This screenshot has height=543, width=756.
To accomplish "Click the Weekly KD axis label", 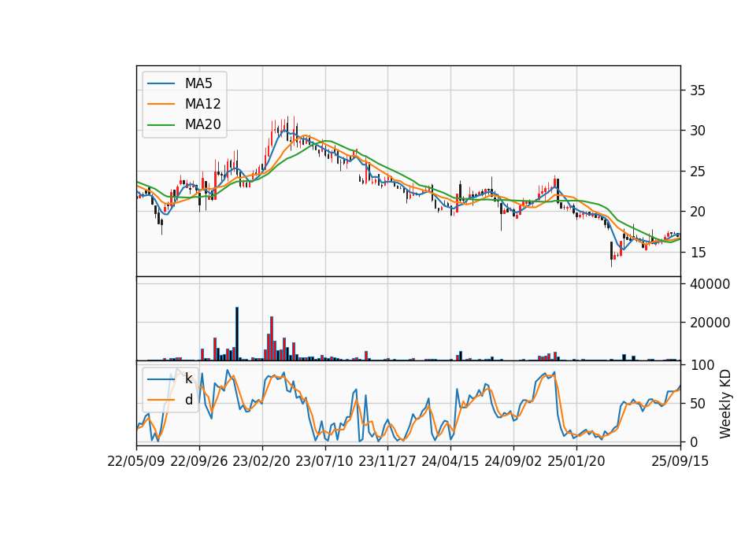I will point(724,404).
